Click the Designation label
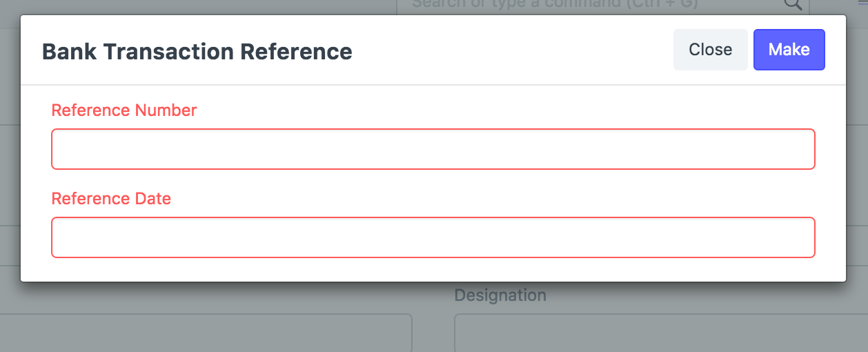 (x=500, y=295)
